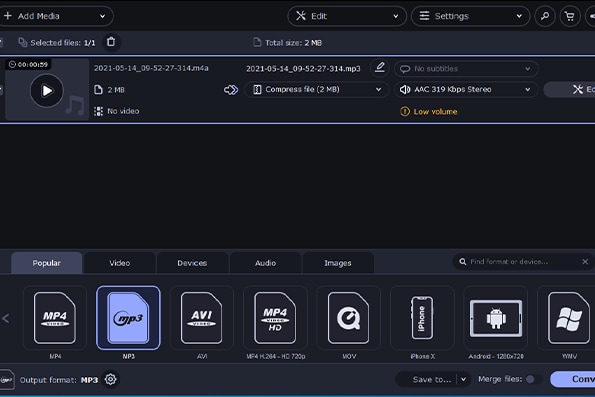The width and height of the screenshot is (595, 397).
Task: Open AAC 319 Kbps Stereo audio dropdown
Action: point(466,90)
